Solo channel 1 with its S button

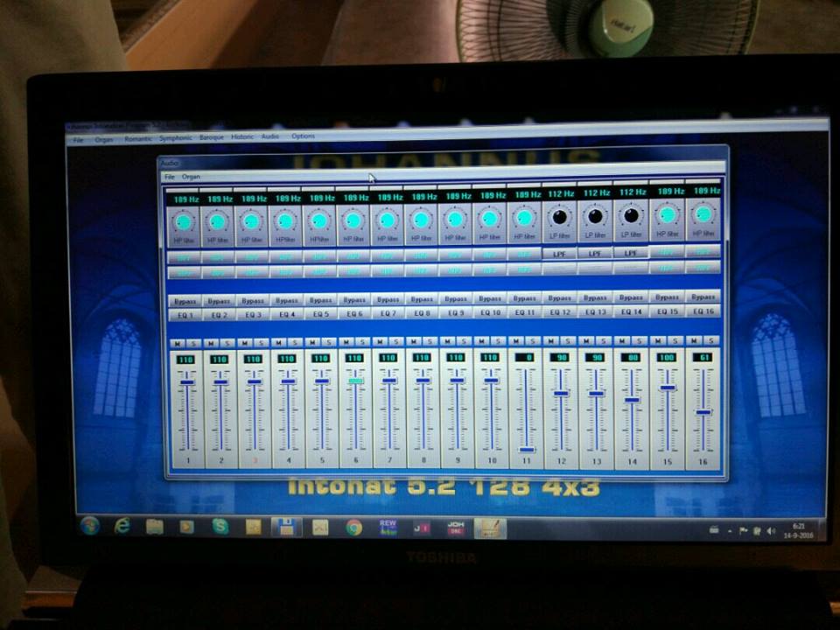193,343
